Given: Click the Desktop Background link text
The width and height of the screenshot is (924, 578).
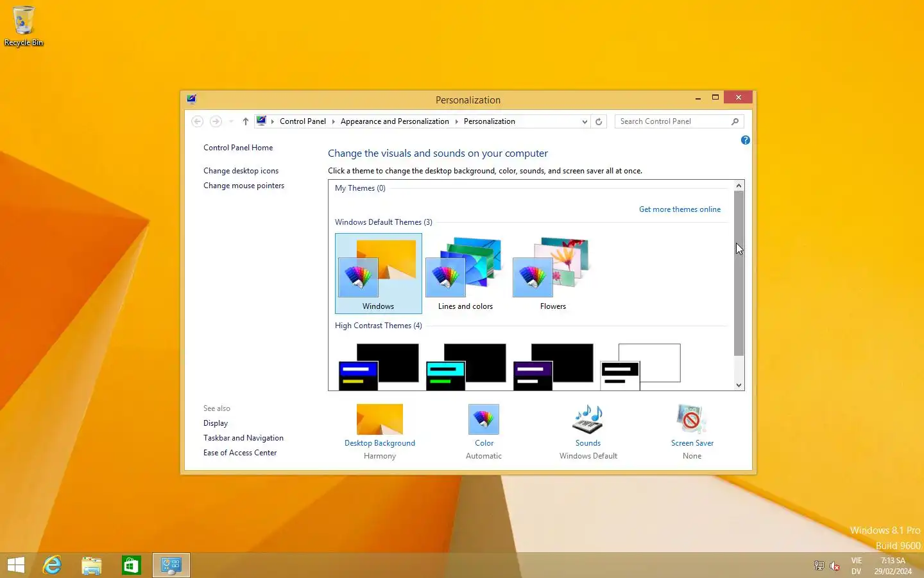Looking at the screenshot, I should tap(380, 443).
